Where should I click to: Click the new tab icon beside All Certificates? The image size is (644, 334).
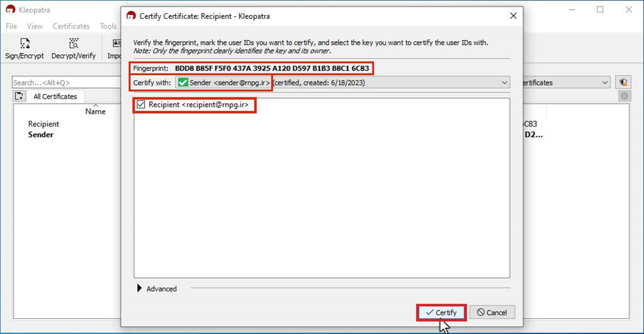(19, 97)
